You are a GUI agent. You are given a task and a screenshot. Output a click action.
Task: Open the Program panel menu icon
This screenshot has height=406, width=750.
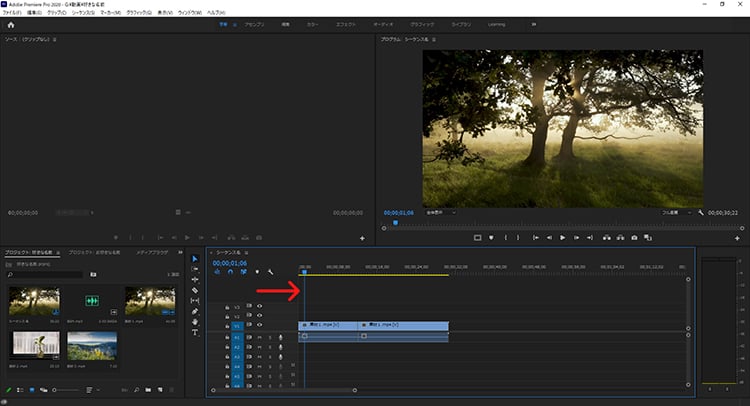pyautogui.click(x=434, y=40)
